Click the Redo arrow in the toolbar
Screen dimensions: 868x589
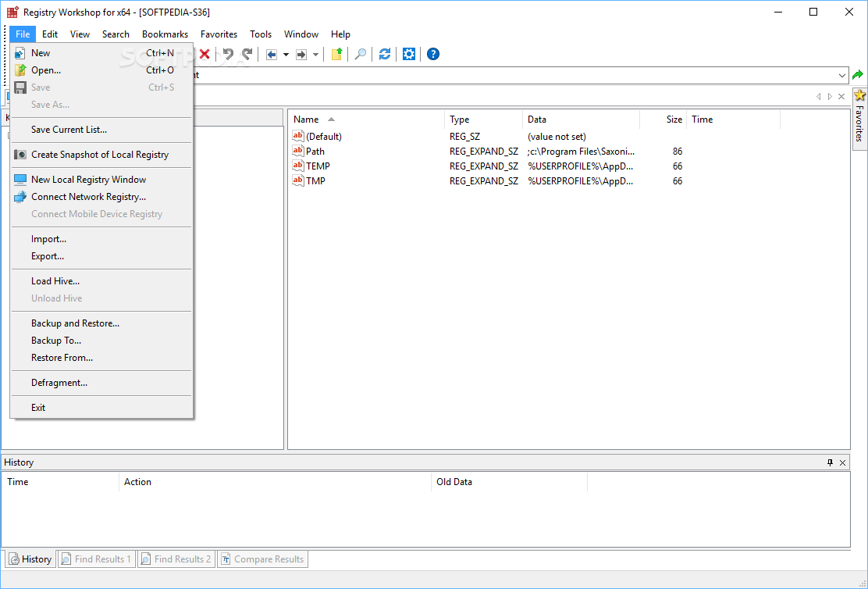(x=247, y=54)
